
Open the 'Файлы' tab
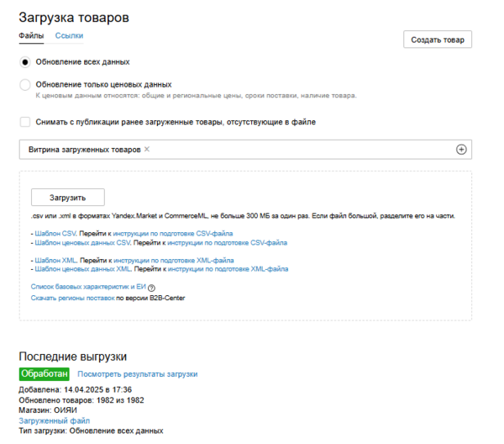tap(31, 36)
